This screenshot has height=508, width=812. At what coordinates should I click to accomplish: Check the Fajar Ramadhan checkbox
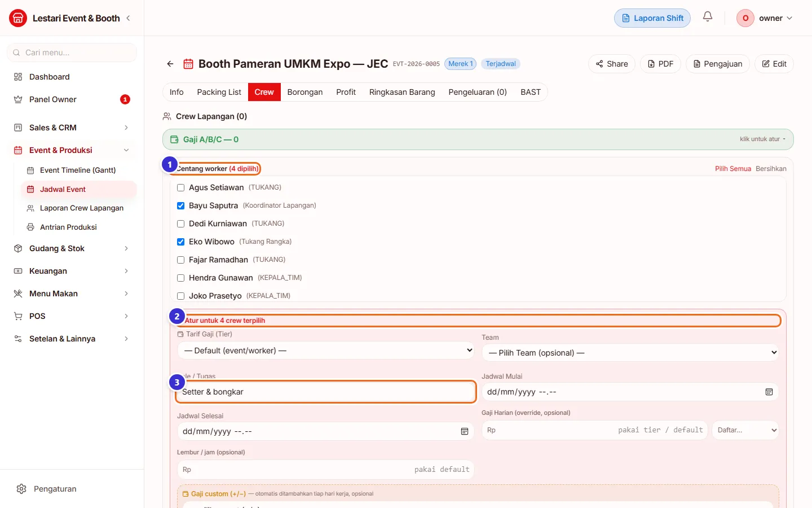tap(180, 260)
